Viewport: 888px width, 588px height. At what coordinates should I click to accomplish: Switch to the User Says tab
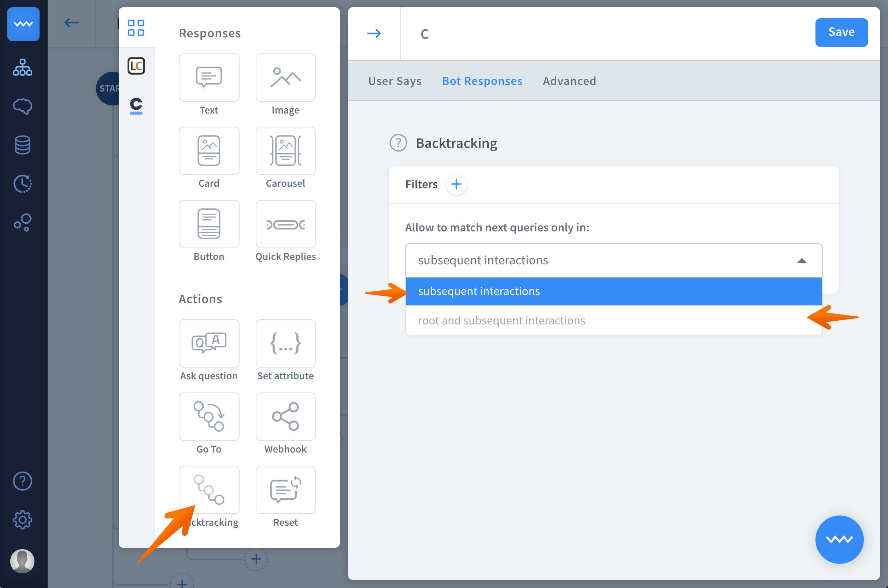tap(395, 81)
